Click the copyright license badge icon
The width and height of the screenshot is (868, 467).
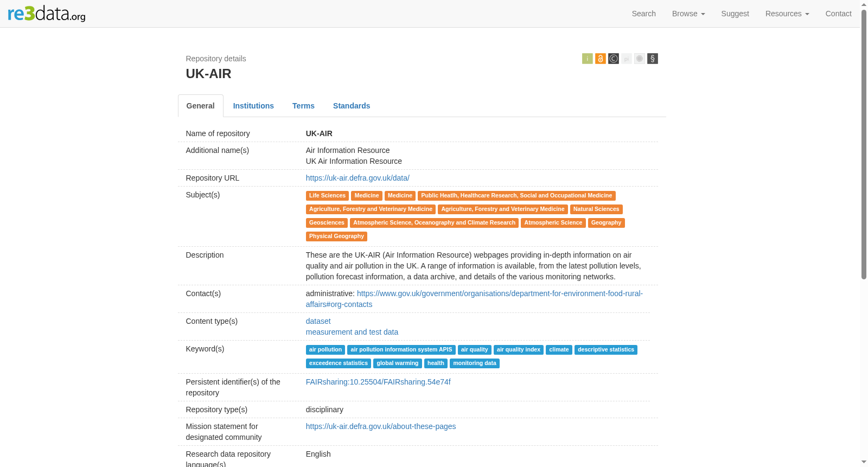click(613, 59)
